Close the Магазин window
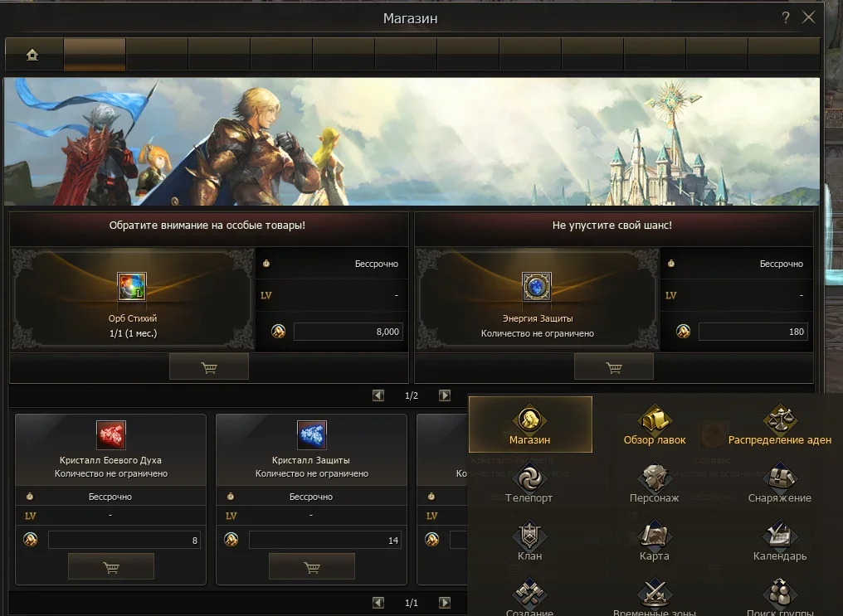 tap(809, 17)
